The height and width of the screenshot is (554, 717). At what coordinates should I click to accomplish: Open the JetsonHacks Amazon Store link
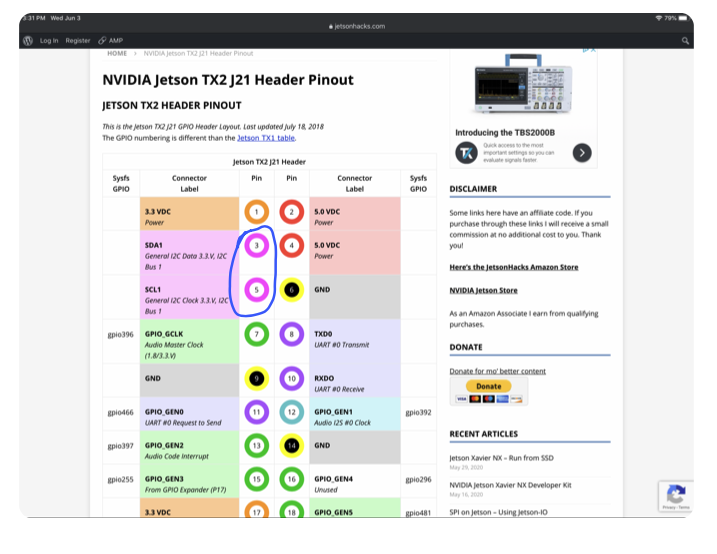[514, 267]
